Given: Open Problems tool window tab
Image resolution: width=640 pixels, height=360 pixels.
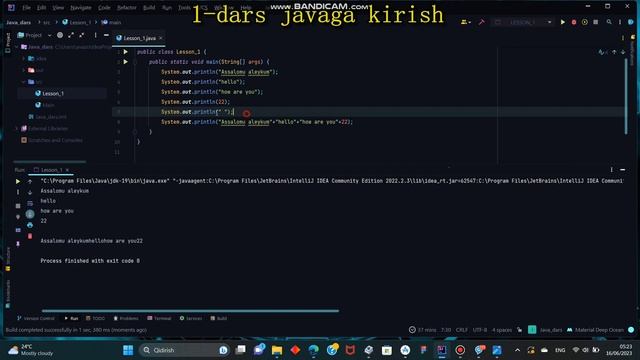Looking at the screenshot, I should tap(126, 318).
